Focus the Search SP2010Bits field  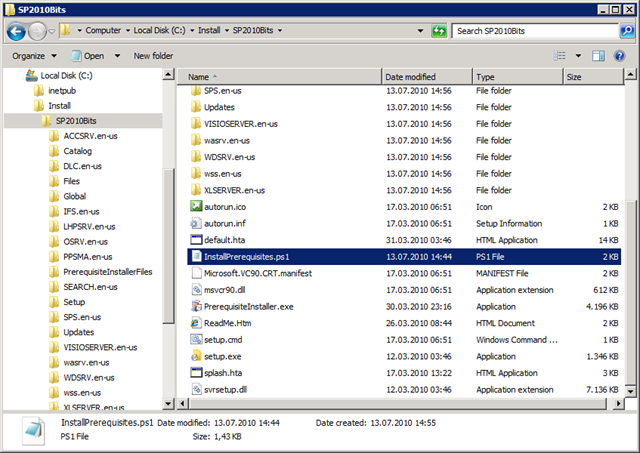tap(535, 31)
